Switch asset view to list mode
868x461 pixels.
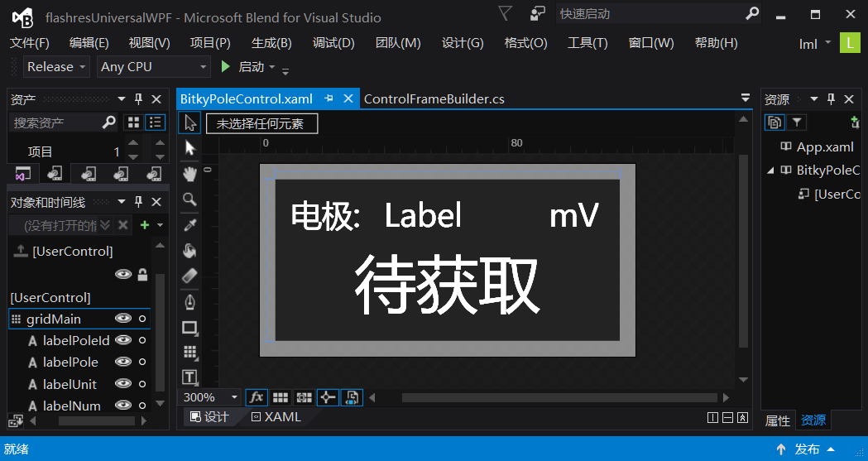coord(156,122)
